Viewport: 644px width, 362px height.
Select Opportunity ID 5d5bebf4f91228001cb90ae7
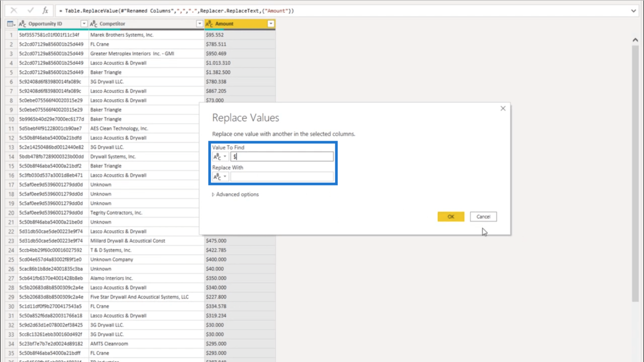pyautogui.click(x=53, y=128)
